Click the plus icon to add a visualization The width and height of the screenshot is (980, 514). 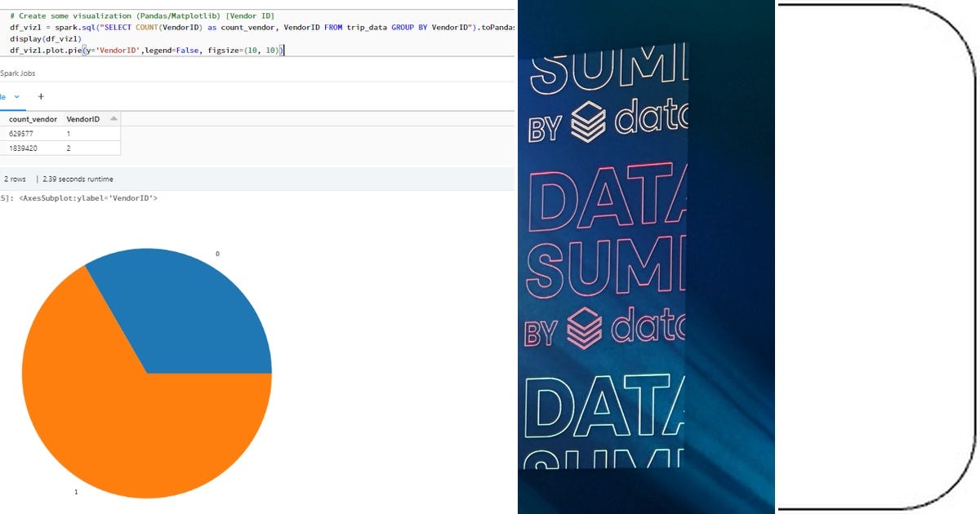click(x=40, y=96)
